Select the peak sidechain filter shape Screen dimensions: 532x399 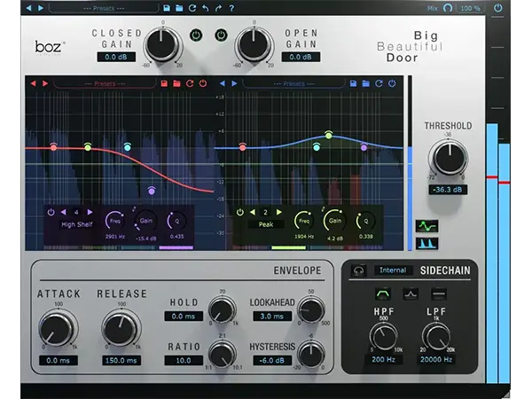coord(411,293)
